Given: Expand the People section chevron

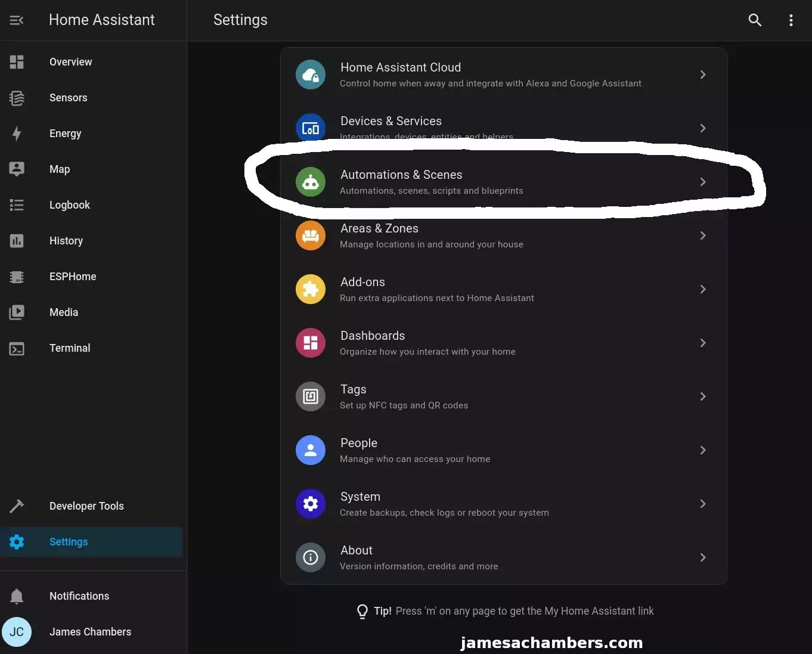Looking at the screenshot, I should coord(702,450).
